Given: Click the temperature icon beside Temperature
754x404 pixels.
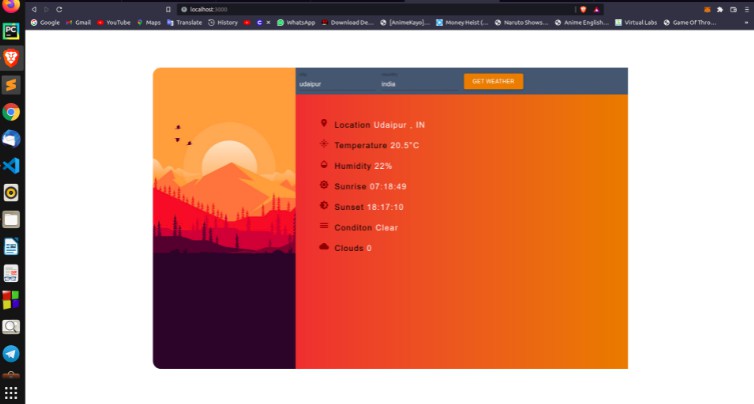Looking at the screenshot, I should click(x=324, y=144).
